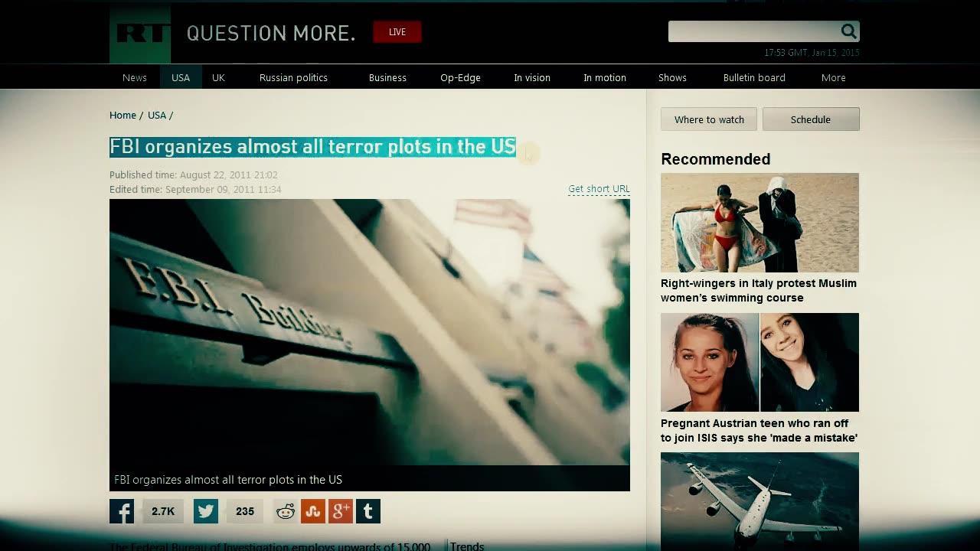
Task: Open Pregnant Austrian teen ISIS article link
Action: tap(759, 430)
